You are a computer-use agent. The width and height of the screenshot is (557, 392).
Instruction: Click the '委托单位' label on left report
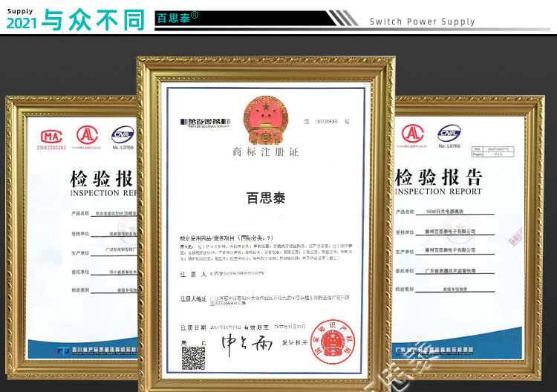[80, 272]
